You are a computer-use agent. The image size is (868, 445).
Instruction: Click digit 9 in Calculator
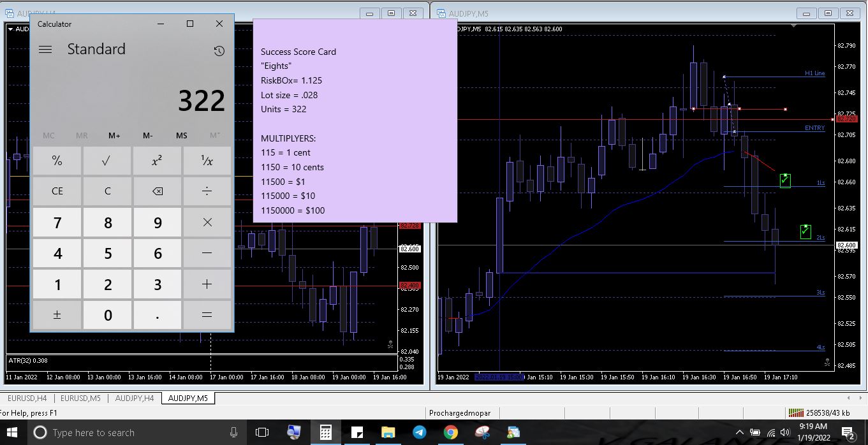pos(157,222)
